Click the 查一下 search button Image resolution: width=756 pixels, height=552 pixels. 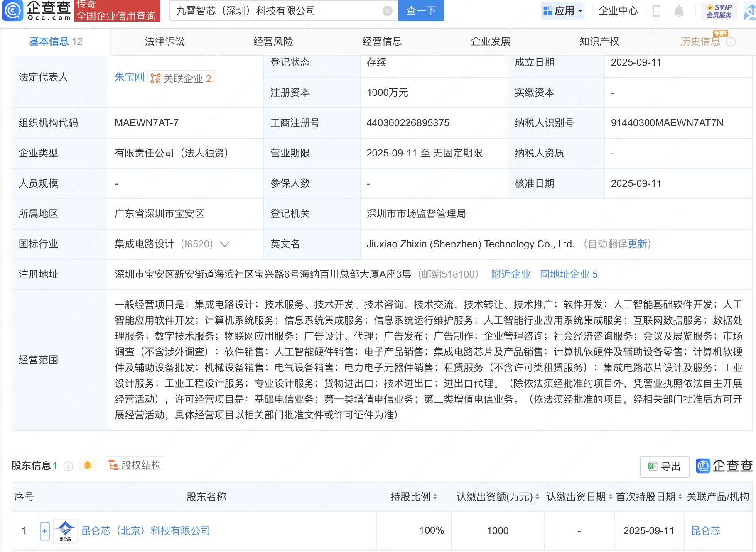(421, 11)
